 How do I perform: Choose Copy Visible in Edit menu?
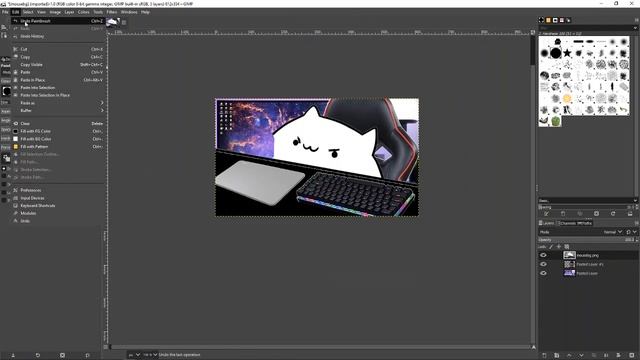58,64
